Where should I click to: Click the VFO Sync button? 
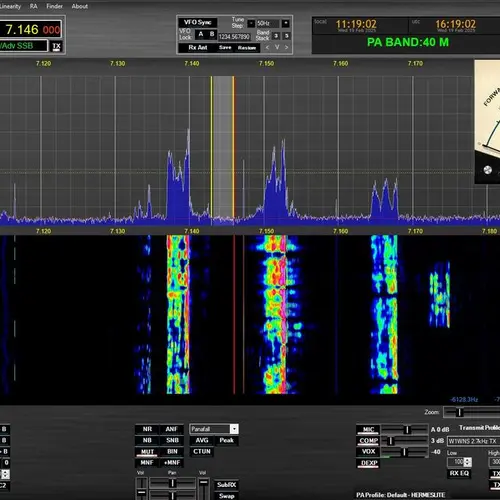[197, 22]
